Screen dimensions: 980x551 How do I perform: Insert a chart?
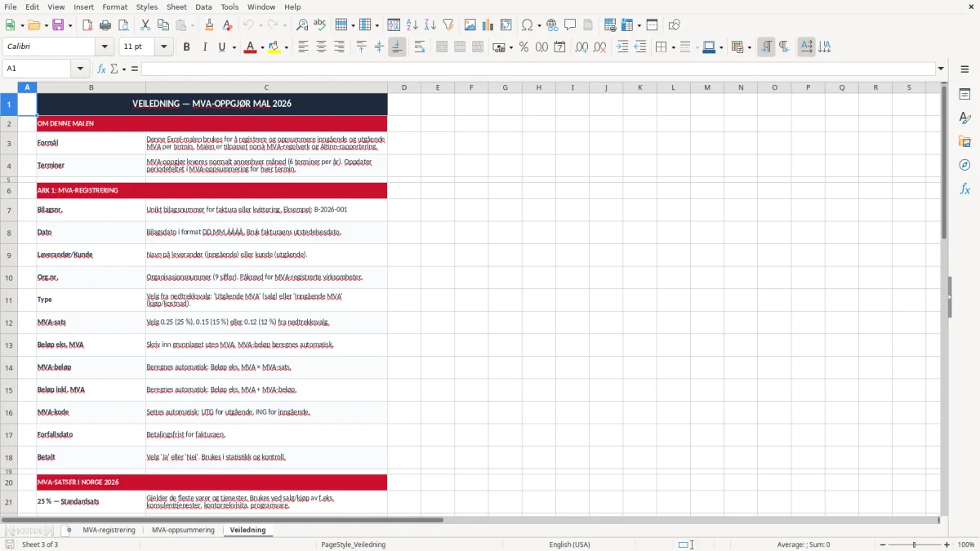pos(488,25)
